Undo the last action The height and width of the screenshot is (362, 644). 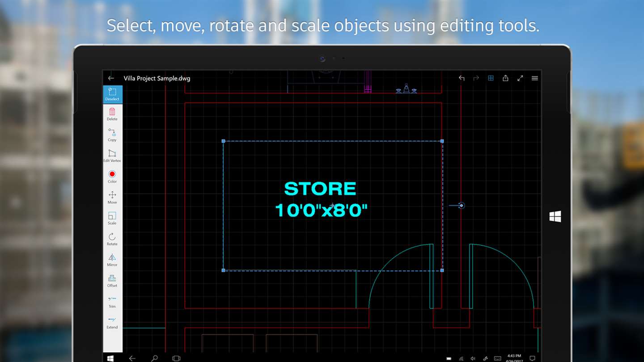tap(462, 78)
